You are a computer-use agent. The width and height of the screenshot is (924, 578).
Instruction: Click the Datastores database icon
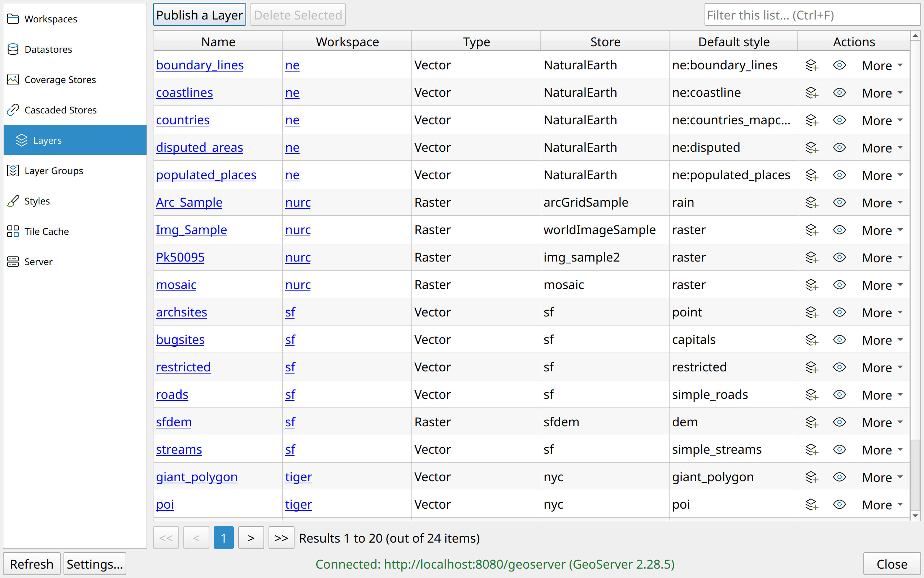click(13, 49)
